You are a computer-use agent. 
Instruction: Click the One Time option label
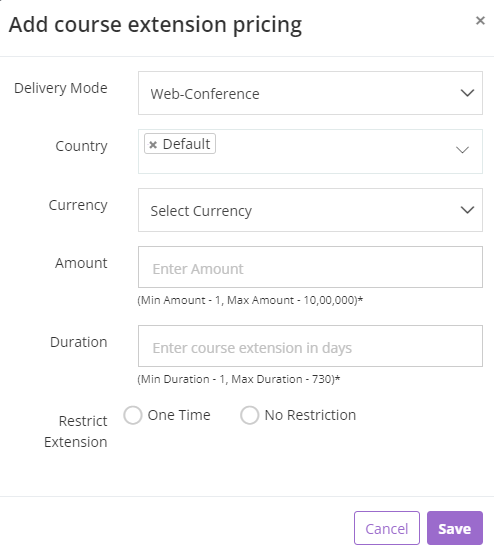coord(179,415)
